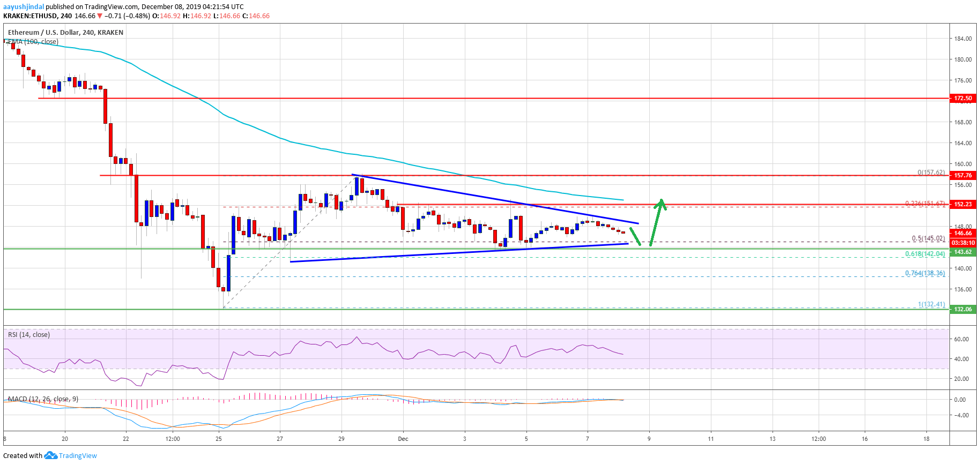Click the Dec date label on time axis

point(403,439)
